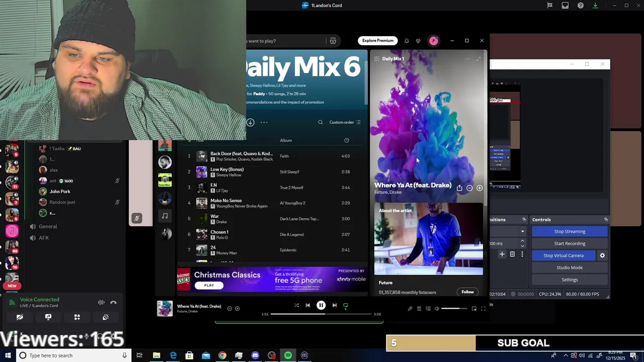
Task: Open the Spotify queue icon
Action: pos(419,309)
